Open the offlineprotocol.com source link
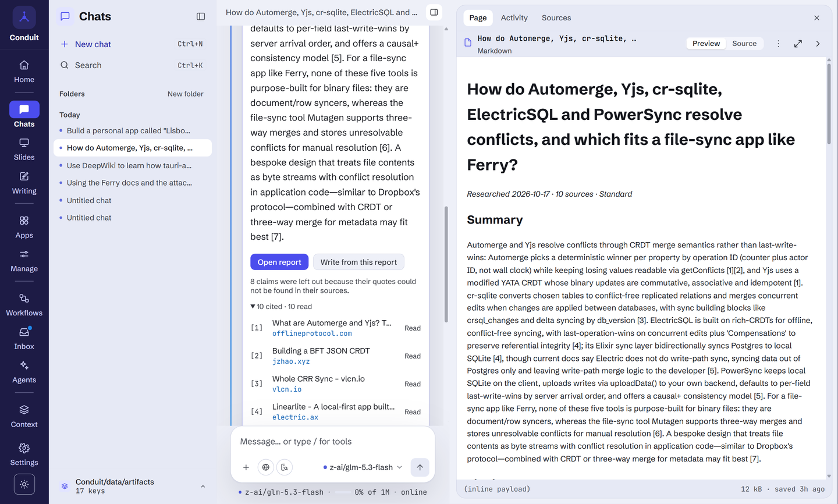 [x=312, y=333]
